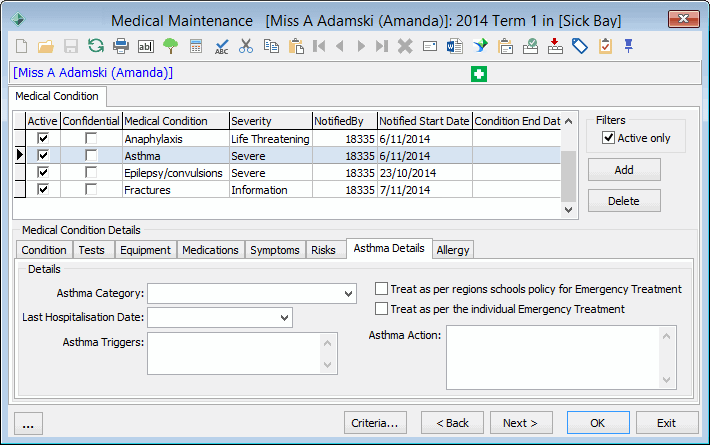Click the green Refresh arrows icon
The image size is (710, 445).
pos(96,46)
